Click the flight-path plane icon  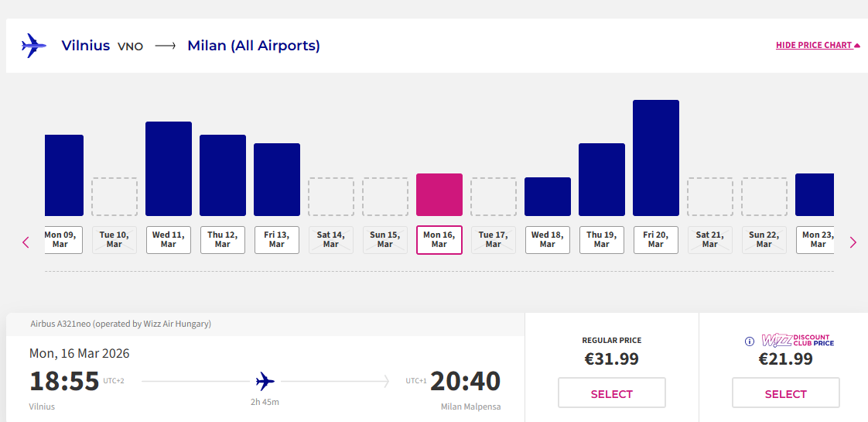point(265,381)
